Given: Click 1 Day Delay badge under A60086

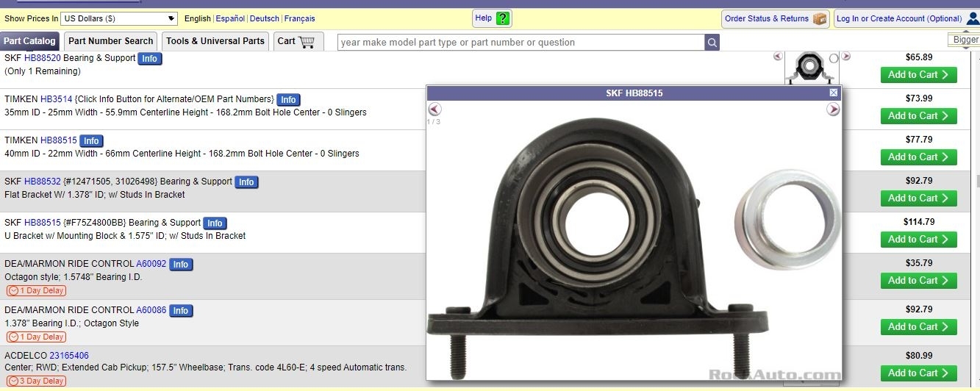Looking at the screenshot, I should click(x=36, y=337).
